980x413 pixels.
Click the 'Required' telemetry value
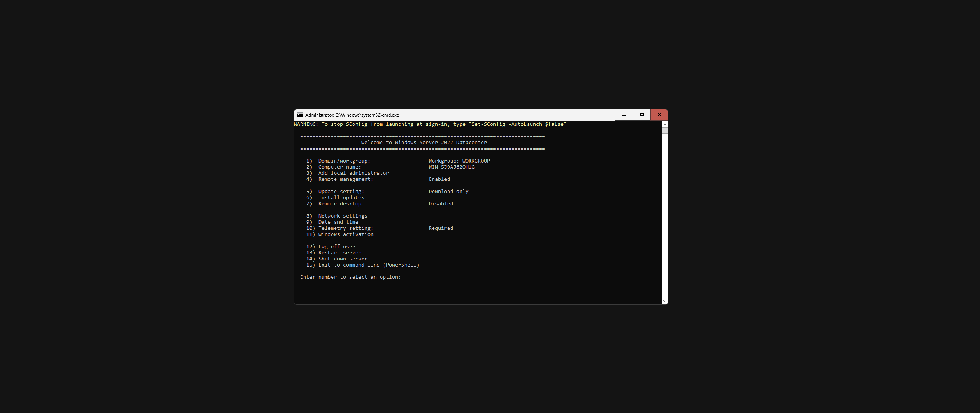[441, 228]
